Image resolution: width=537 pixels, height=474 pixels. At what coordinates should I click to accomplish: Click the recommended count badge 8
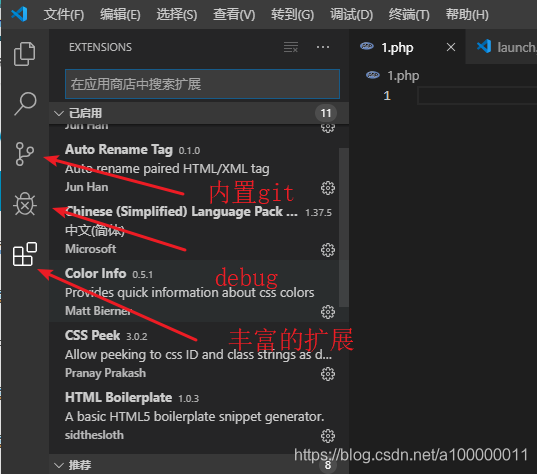(328, 465)
